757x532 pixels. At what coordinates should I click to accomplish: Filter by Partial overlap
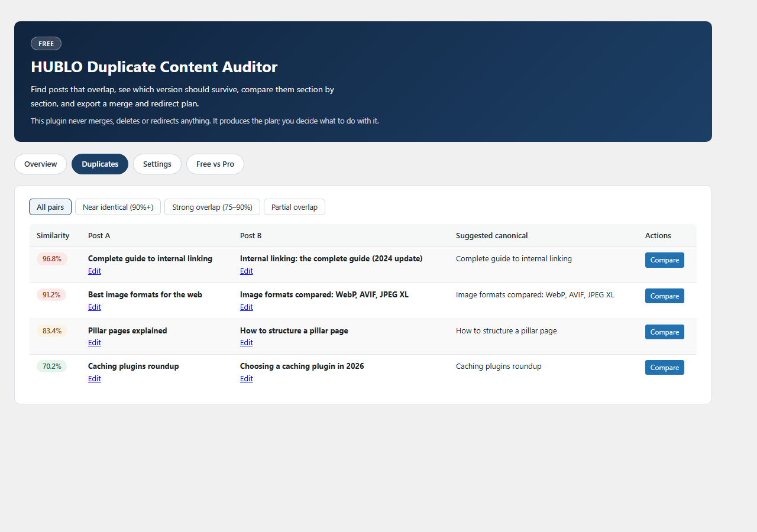pos(295,207)
